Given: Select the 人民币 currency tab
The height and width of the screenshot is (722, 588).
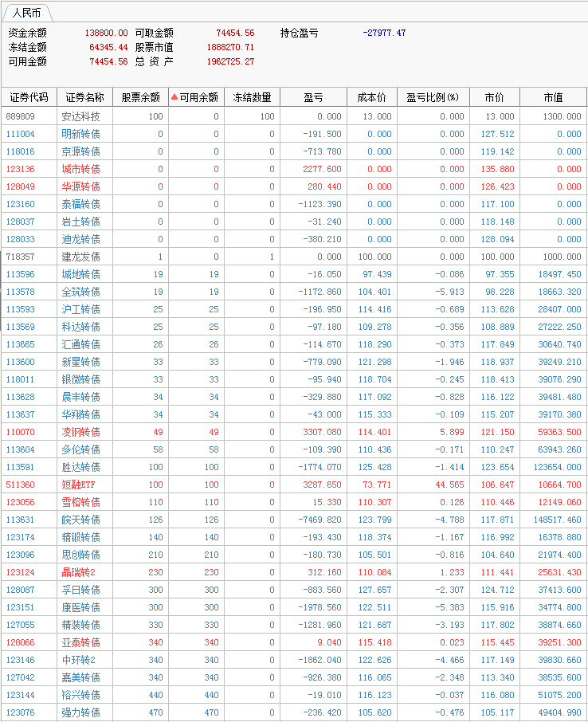Looking at the screenshot, I should [x=26, y=13].
